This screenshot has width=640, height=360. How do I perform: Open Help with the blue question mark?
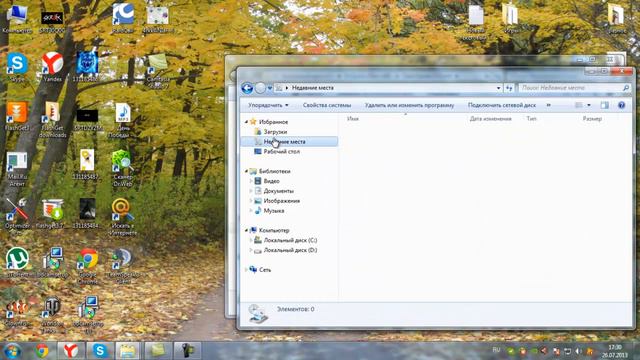[x=621, y=105]
